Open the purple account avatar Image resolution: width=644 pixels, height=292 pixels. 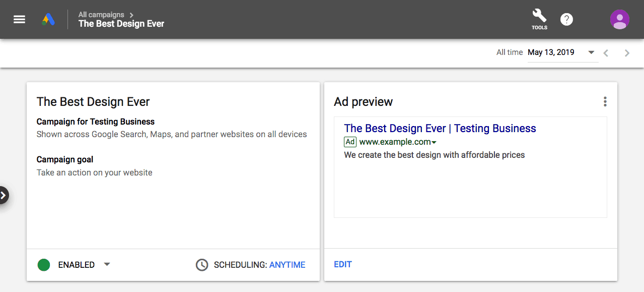[x=619, y=19]
